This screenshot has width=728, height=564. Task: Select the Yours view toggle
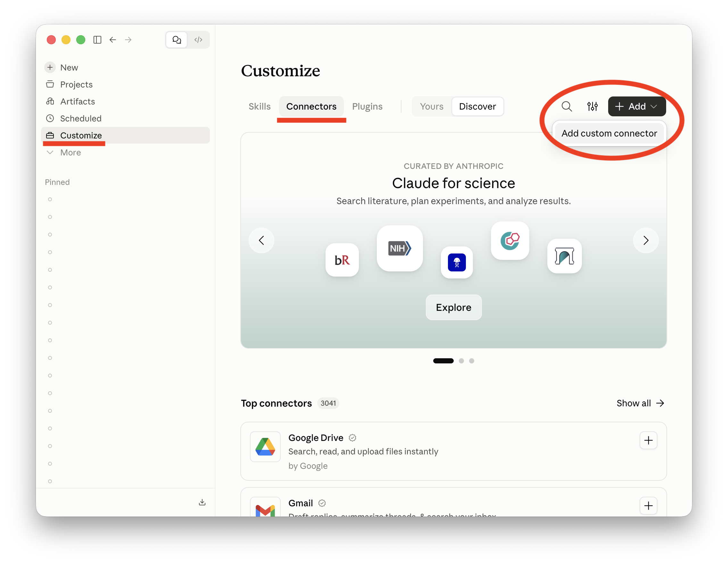(432, 106)
